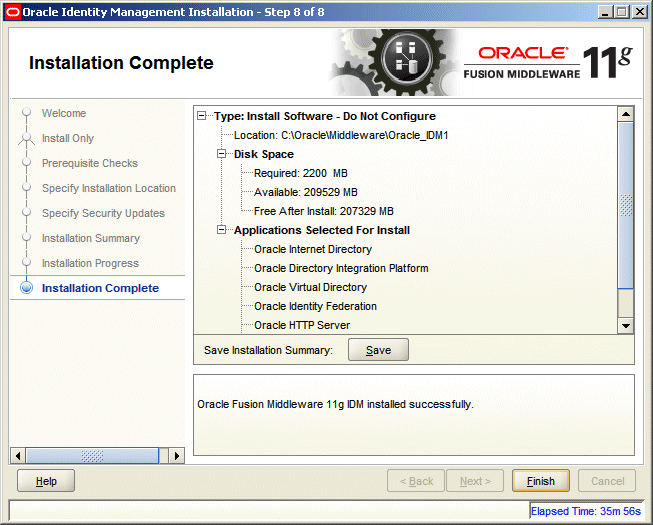
Task: Select the Installation Summary step
Action: click(x=91, y=238)
